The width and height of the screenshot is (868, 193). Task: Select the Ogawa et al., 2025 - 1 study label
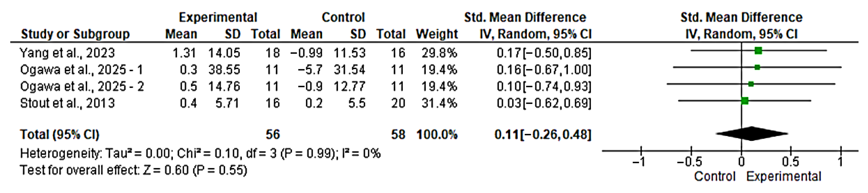pos(81,70)
